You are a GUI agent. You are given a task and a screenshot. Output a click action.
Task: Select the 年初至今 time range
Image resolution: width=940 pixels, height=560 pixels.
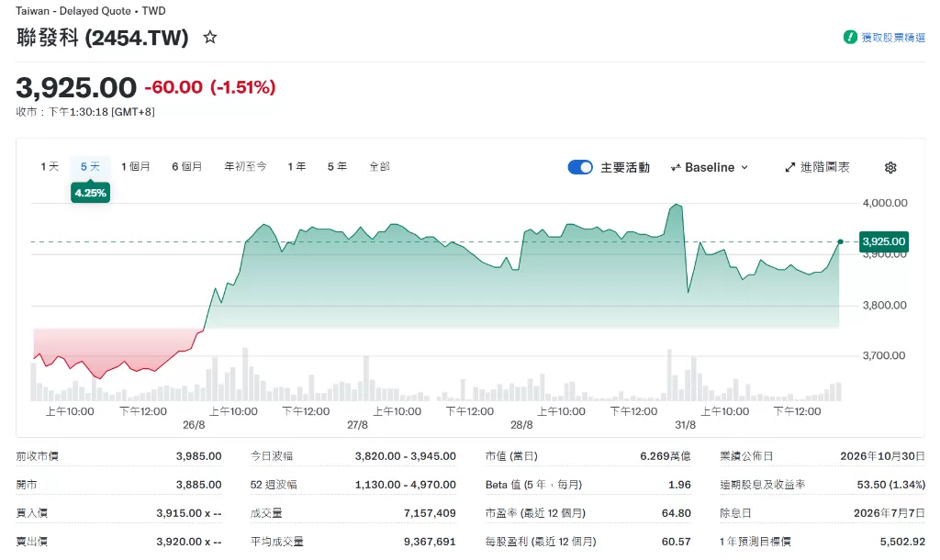[x=245, y=166]
